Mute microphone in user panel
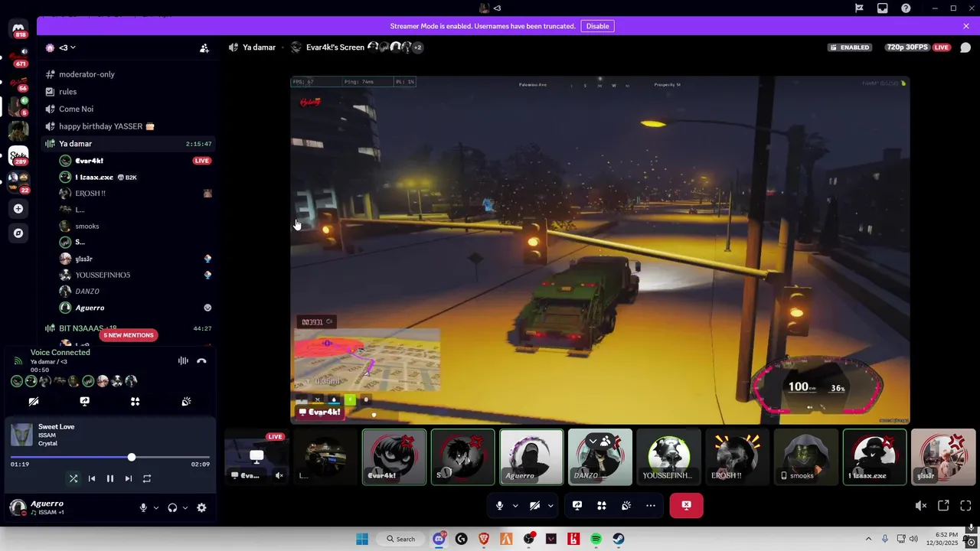This screenshot has width=980, height=551. click(x=143, y=507)
